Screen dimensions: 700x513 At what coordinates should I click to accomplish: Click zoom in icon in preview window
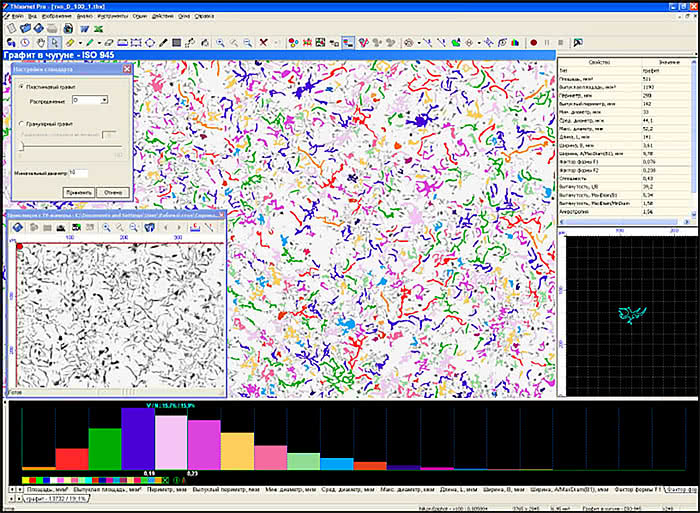106,228
